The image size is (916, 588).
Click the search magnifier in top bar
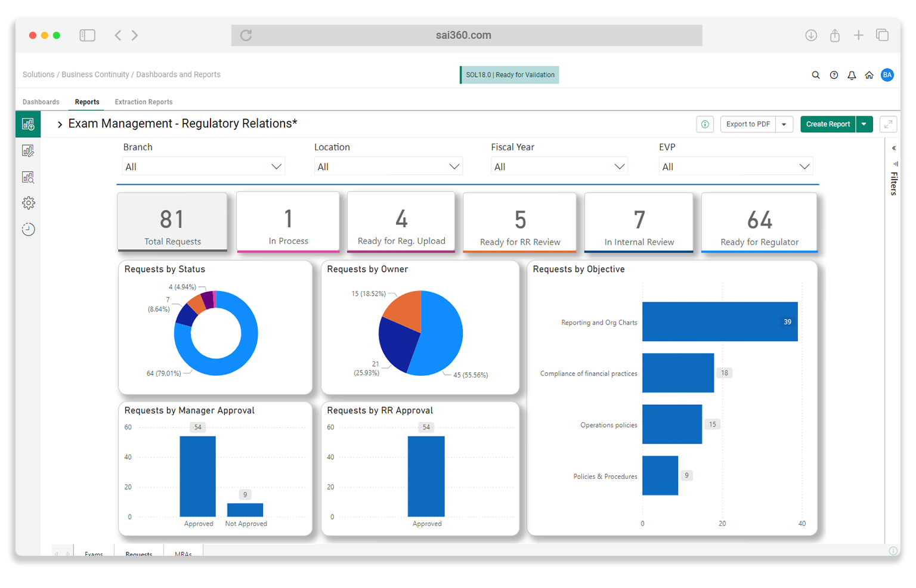[x=816, y=75]
